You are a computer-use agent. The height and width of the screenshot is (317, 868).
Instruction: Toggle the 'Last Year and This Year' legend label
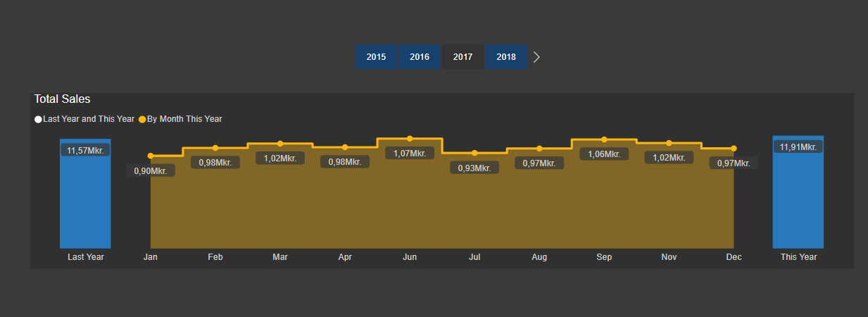88,119
